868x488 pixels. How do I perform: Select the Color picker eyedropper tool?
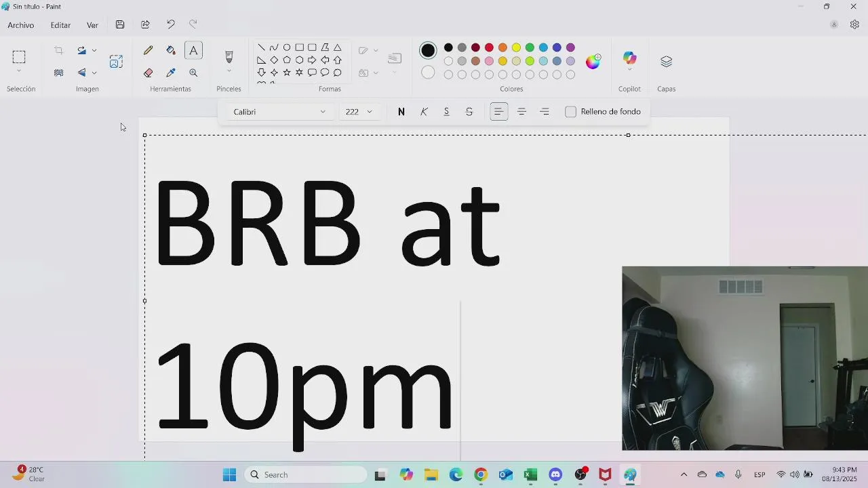tap(171, 73)
